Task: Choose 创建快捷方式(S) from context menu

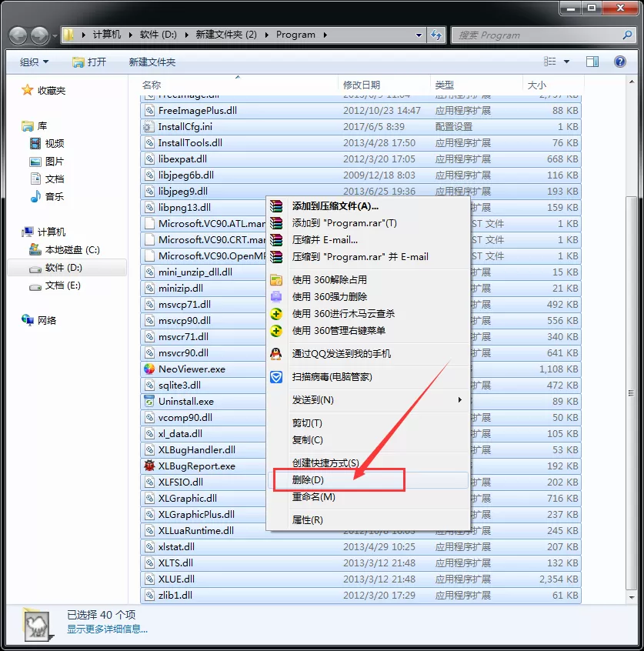Action: point(368,463)
